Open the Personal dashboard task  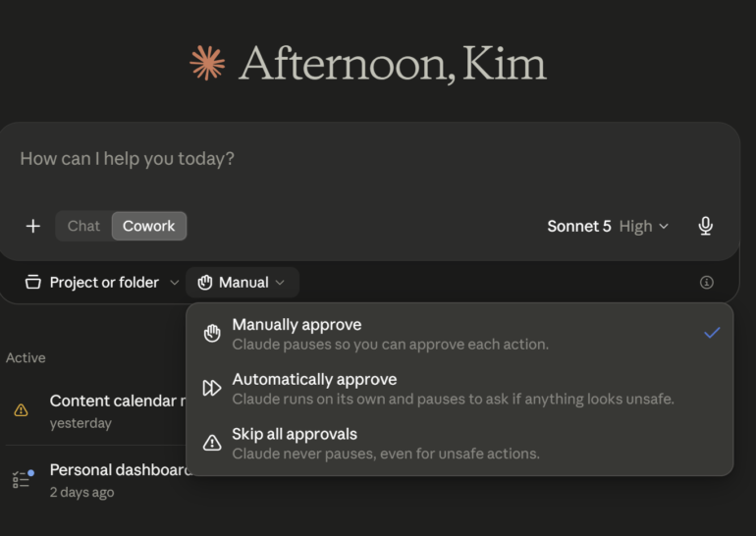[x=95, y=480]
